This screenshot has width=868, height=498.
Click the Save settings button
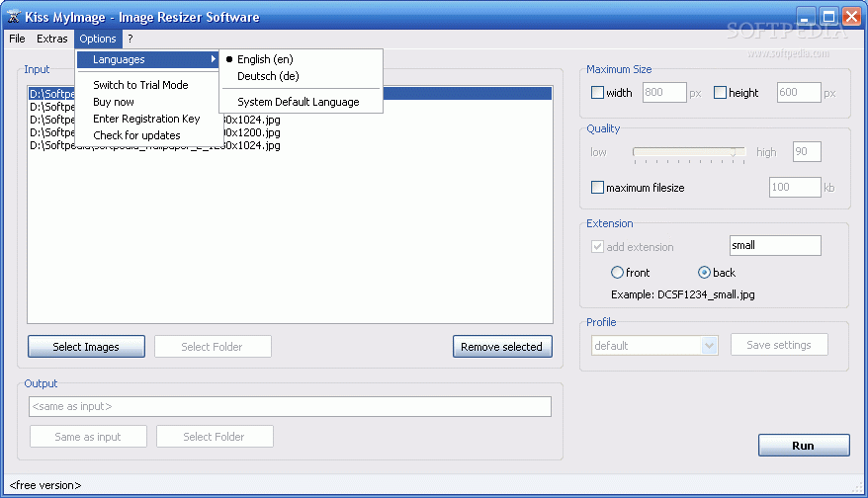pos(779,345)
